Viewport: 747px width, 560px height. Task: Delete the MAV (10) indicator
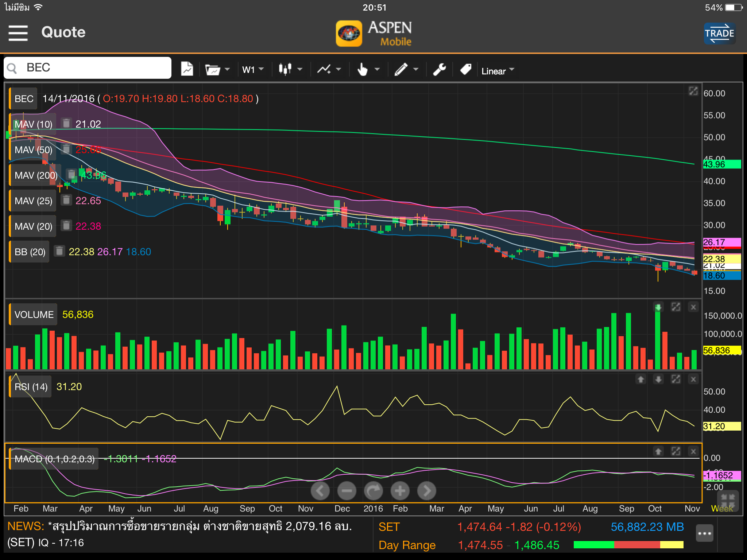click(x=66, y=124)
